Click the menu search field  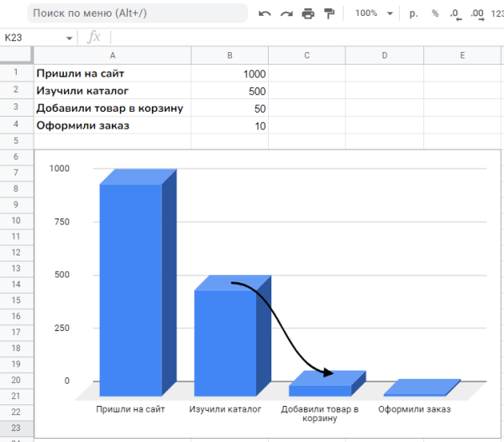coord(139,13)
